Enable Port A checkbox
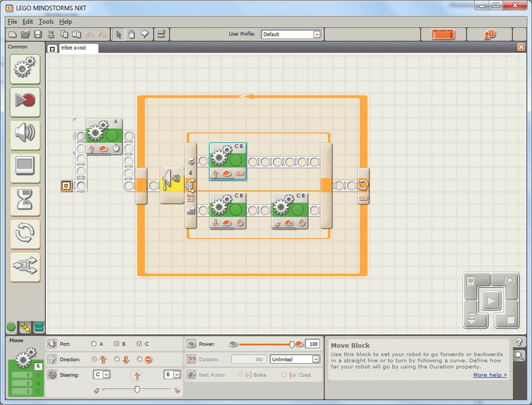Image resolution: width=532 pixels, height=405 pixels. coord(94,344)
